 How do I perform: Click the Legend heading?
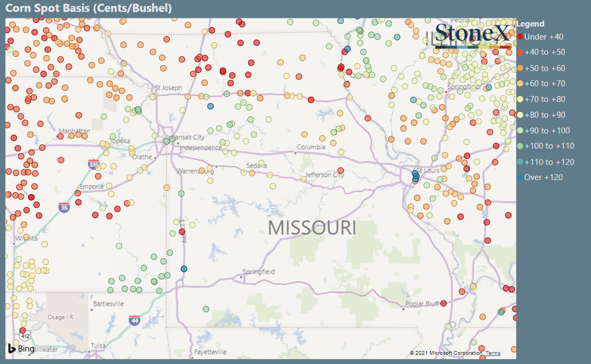(530, 24)
